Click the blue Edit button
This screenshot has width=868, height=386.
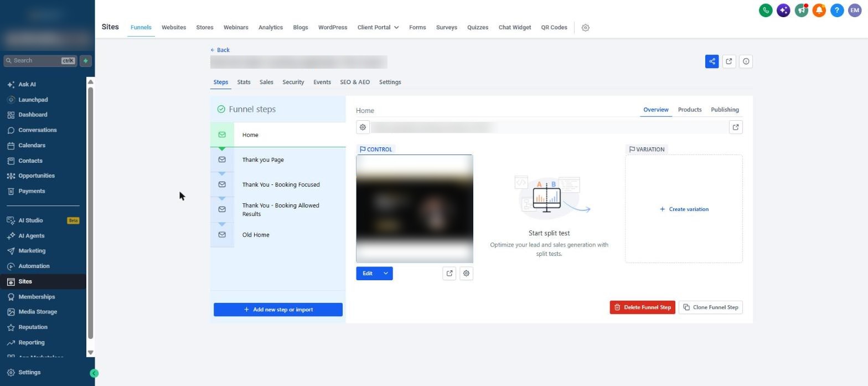click(x=368, y=274)
